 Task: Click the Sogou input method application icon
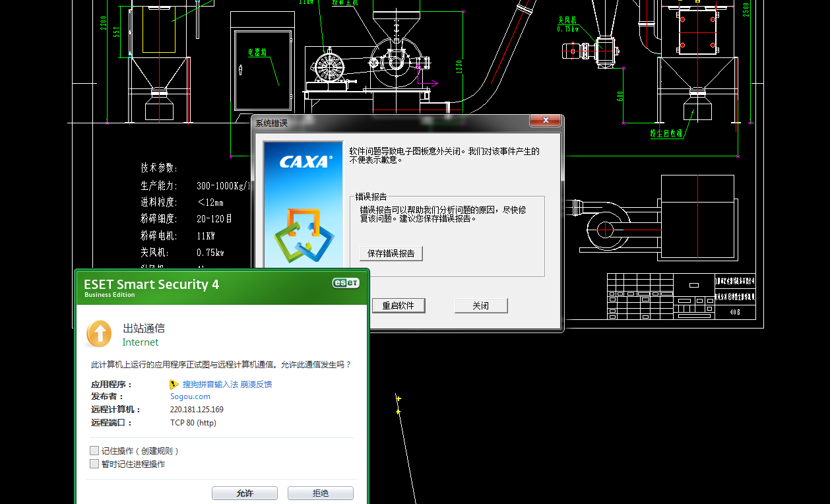point(174,384)
